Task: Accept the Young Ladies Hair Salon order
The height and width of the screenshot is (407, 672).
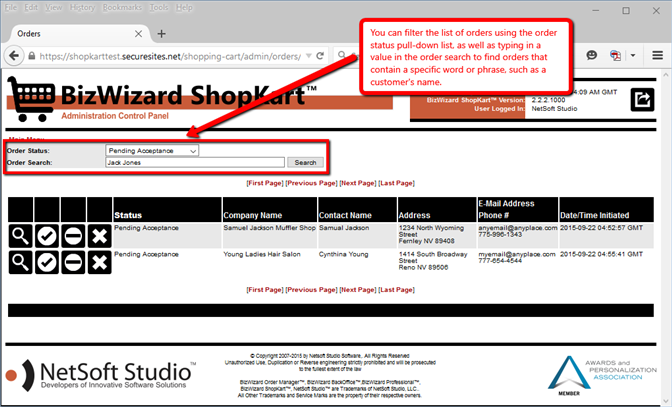Action: (x=47, y=262)
